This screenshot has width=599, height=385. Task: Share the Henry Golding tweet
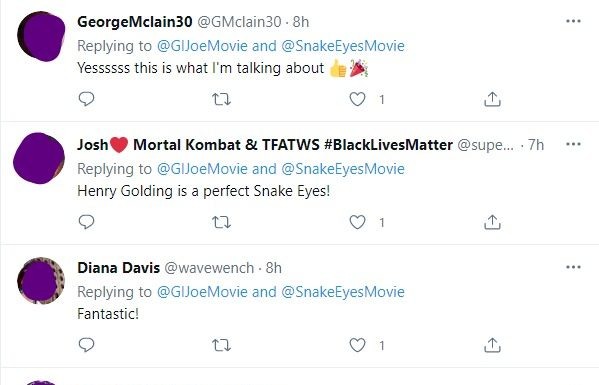pos(492,222)
